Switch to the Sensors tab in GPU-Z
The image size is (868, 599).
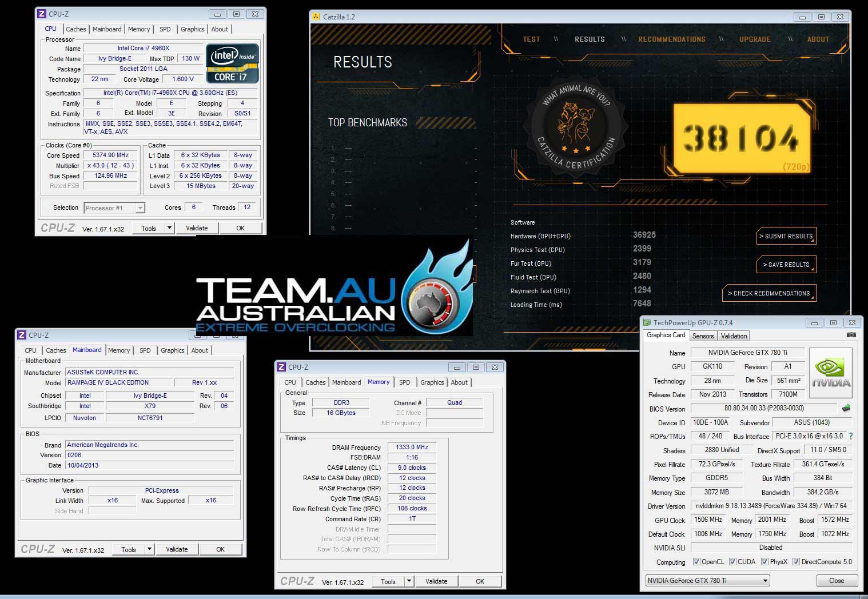point(703,336)
